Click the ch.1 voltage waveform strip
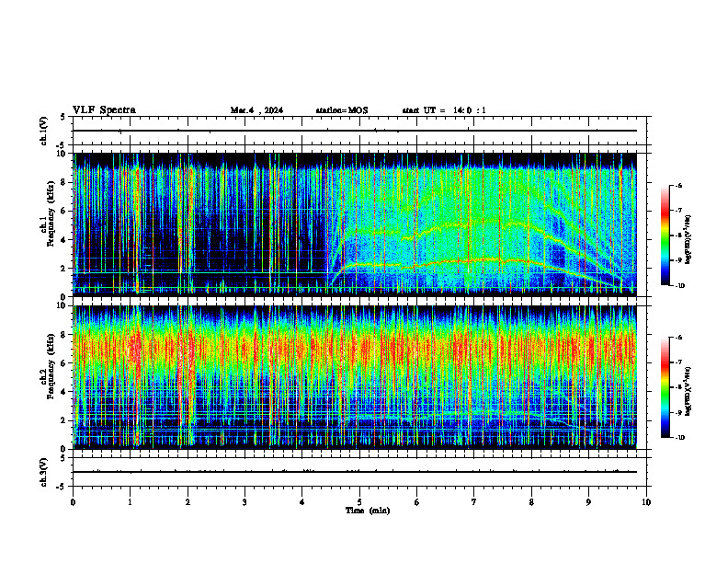 [x=359, y=131]
